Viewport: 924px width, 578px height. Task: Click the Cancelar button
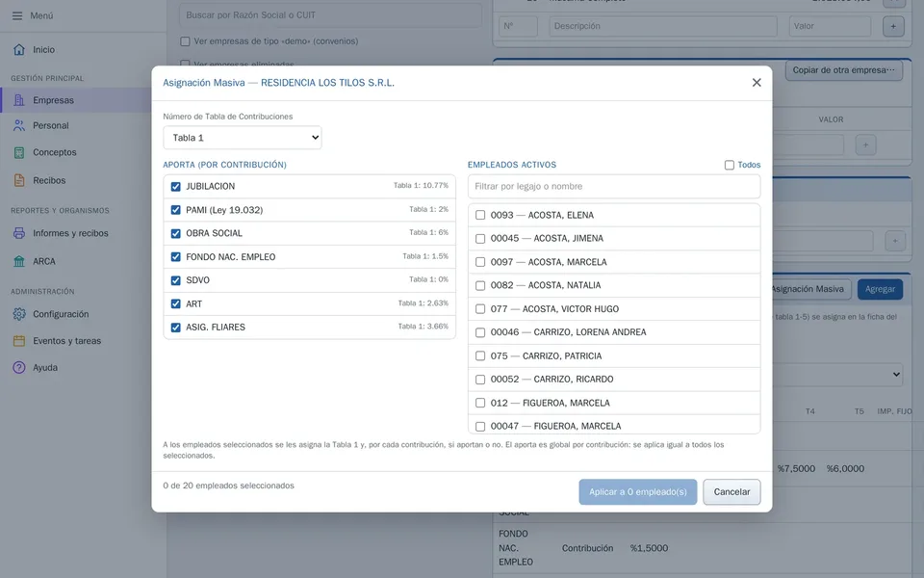coord(731,492)
